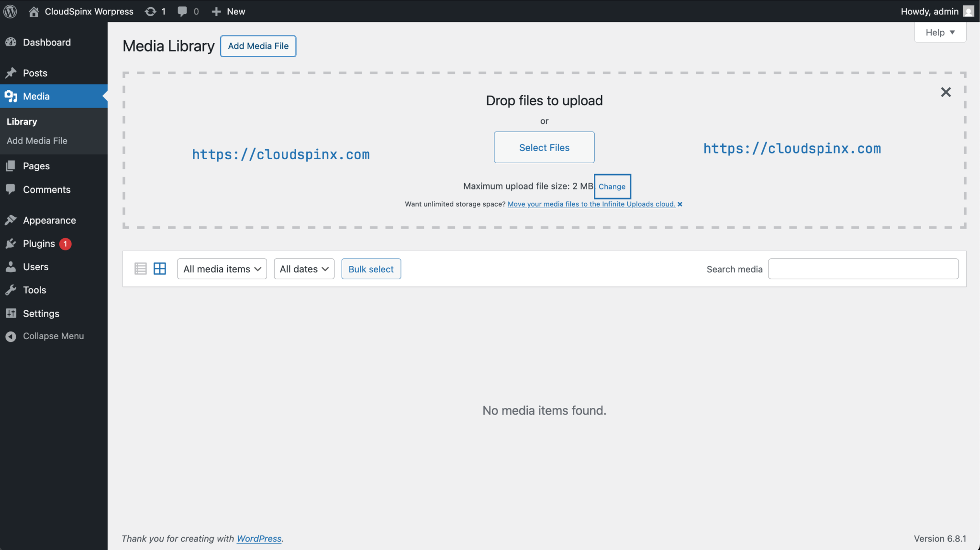Screen dimensions: 980x550
Task: Open the Help dropdown panel
Action: tap(939, 32)
